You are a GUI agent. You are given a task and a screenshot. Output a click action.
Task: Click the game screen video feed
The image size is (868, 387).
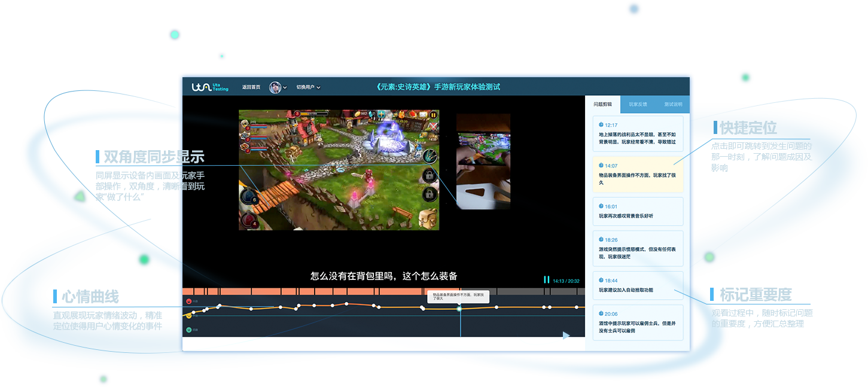[x=339, y=170]
